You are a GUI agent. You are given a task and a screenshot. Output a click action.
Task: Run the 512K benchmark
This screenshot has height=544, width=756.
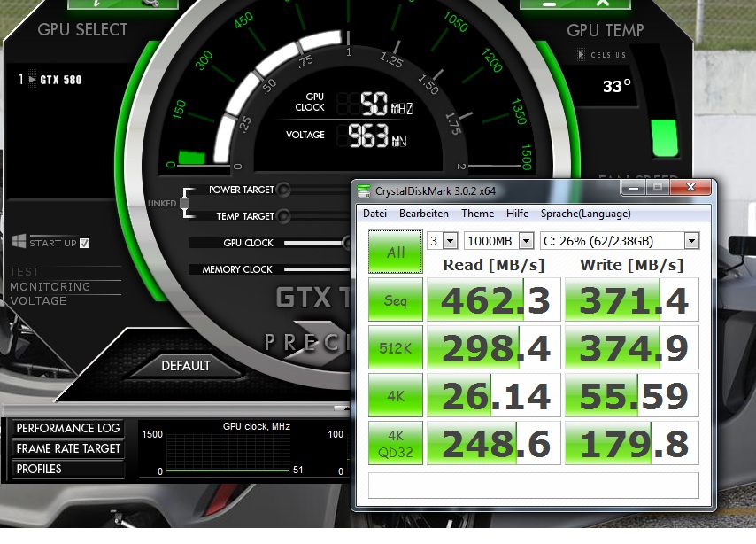click(x=396, y=347)
